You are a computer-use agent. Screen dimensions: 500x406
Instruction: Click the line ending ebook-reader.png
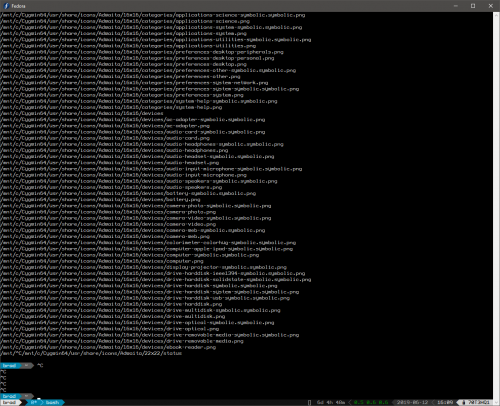click(x=108, y=347)
